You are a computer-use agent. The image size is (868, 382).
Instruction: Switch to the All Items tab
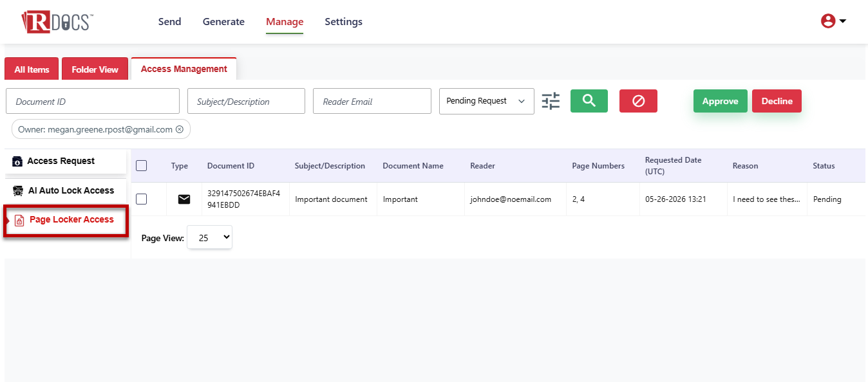(x=32, y=69)
